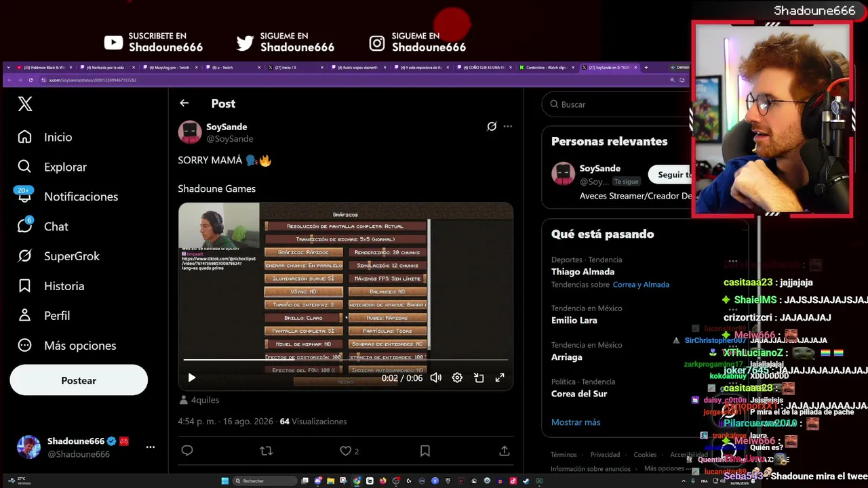Click the Shadoune Games text in the post

(x=217, y=188)
